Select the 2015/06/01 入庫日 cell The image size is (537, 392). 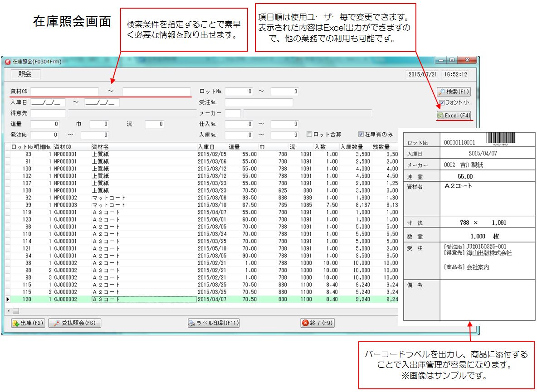pos(212,220)
